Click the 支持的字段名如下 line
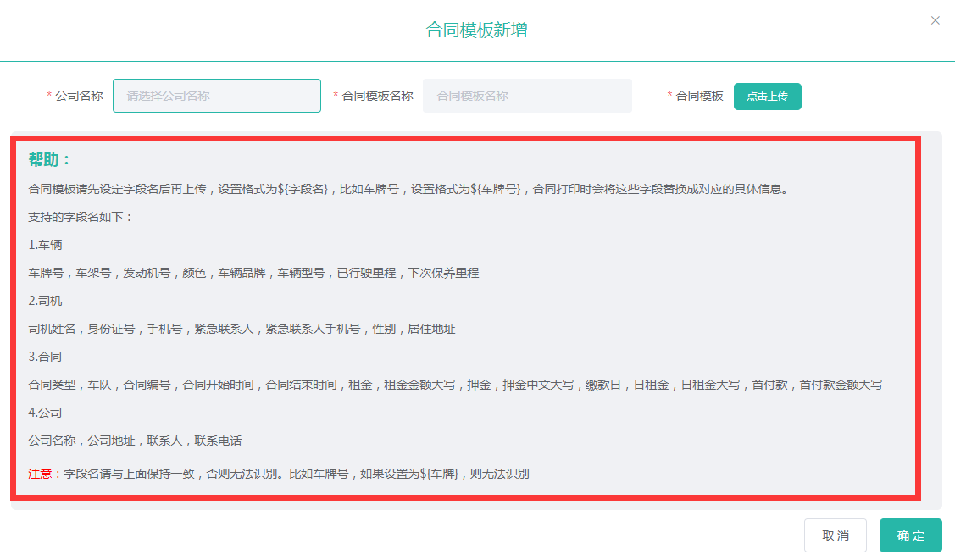Image resolution: width=955 pixels, height=560 pixels. 81,217
